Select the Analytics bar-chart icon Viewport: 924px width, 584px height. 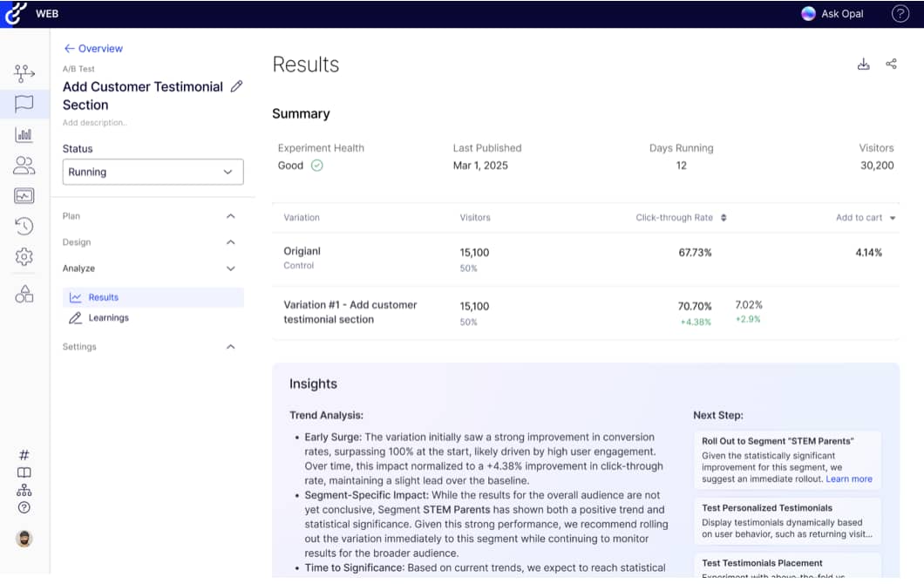coord(24,134)
